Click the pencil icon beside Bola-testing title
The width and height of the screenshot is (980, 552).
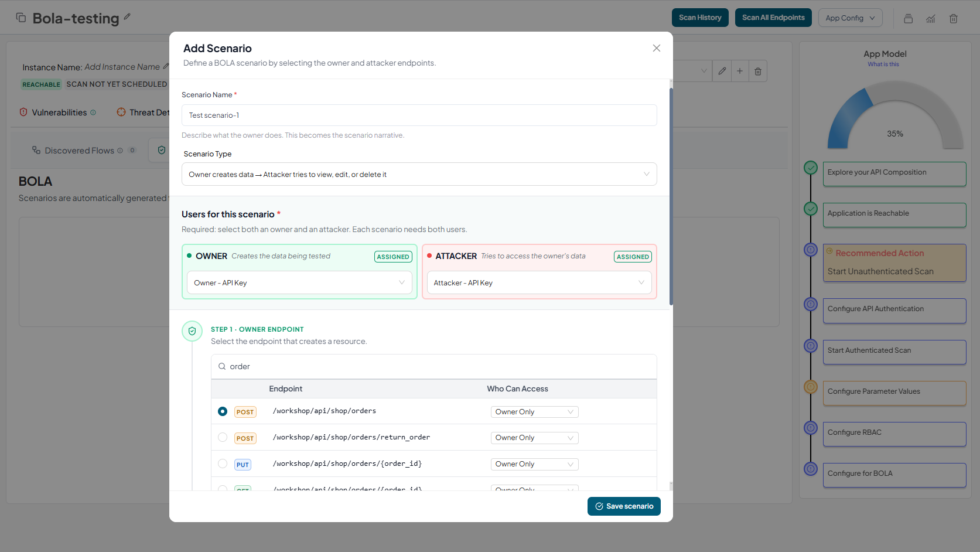coord(127,17)
